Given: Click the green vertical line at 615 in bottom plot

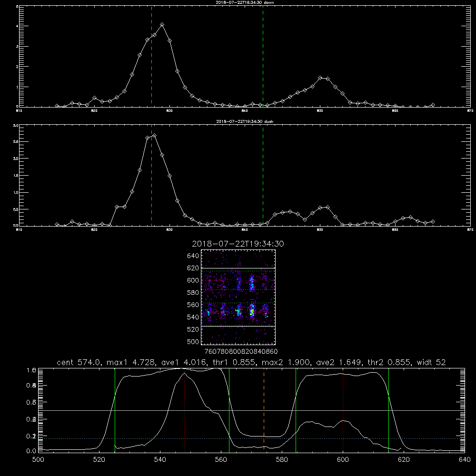Looking at the screenshot, I should tap(388, 410).
